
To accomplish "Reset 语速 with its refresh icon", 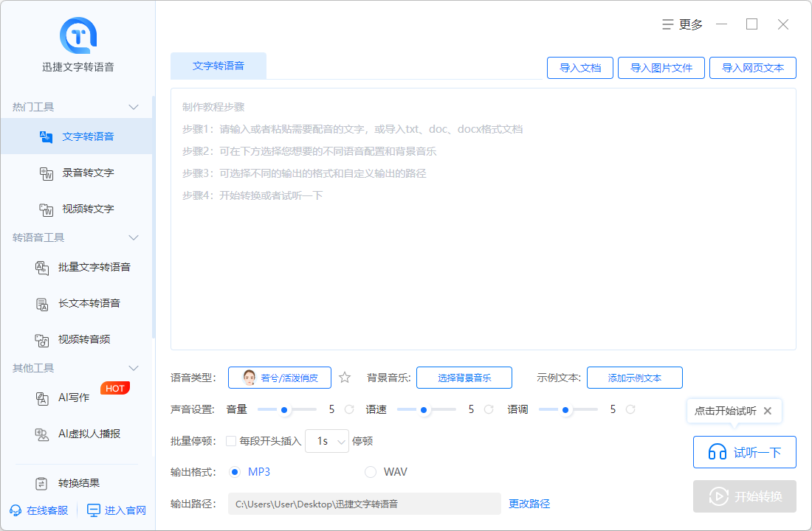I will coord(489,409).
